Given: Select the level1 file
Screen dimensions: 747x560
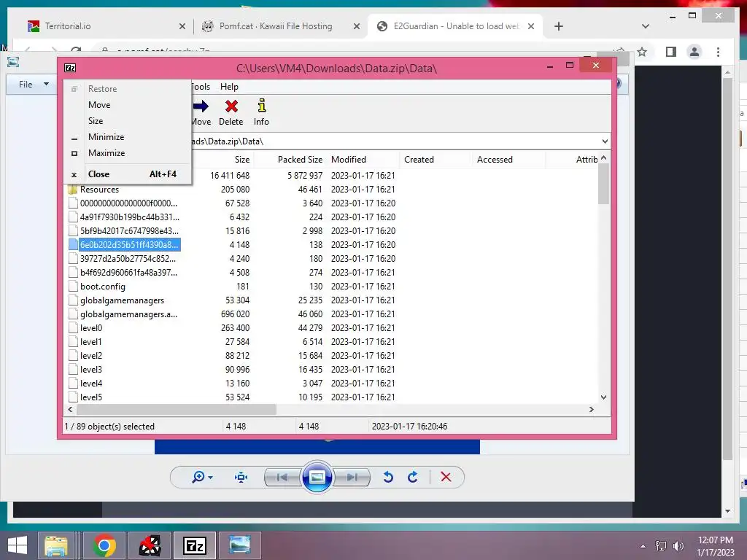Looking at the screenshot, I should (90, 342).
